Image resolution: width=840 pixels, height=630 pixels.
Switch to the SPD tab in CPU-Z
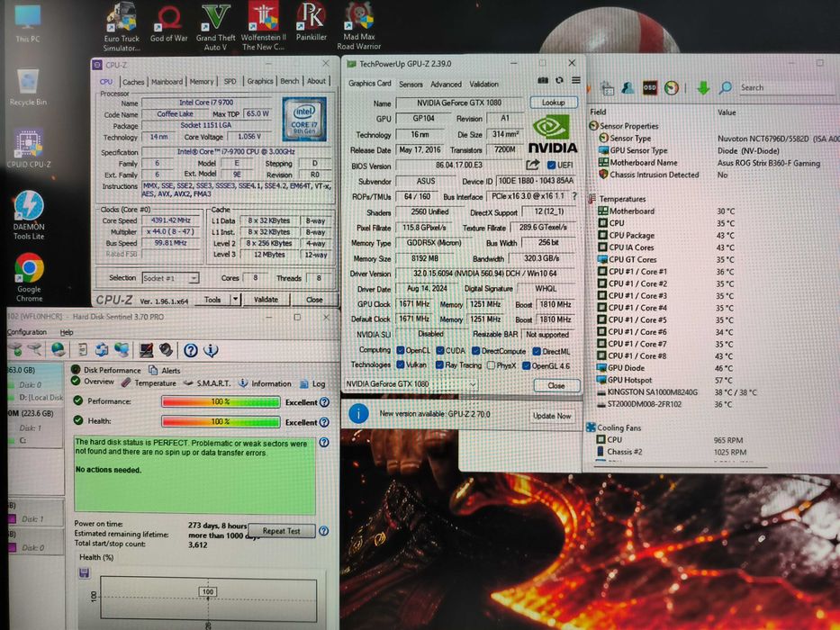[230, 81]
